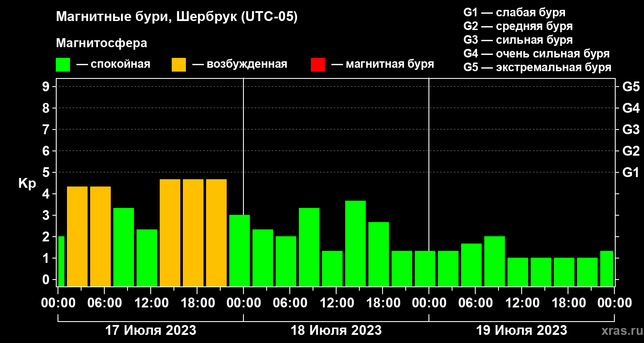The width and height of the screenshot is (644, 343).
Task: Click the orange 'возбужденная' legend swatch
Action: point(179,65)
